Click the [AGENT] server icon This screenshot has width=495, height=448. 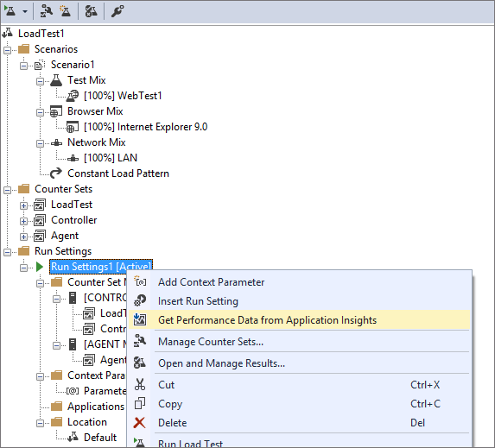(x=73, y=344)
